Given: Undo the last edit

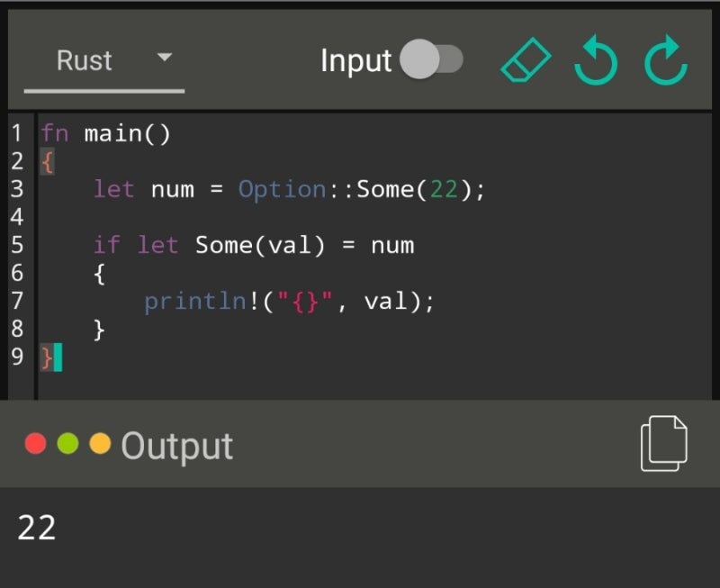Looking at the screenshot, I should [x=596, y=59].
